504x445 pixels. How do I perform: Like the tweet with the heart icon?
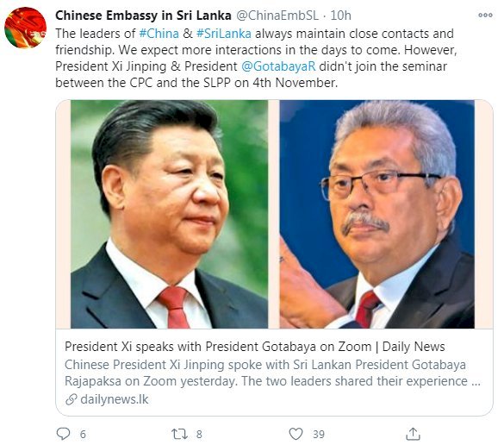click(x=296, y=434)
